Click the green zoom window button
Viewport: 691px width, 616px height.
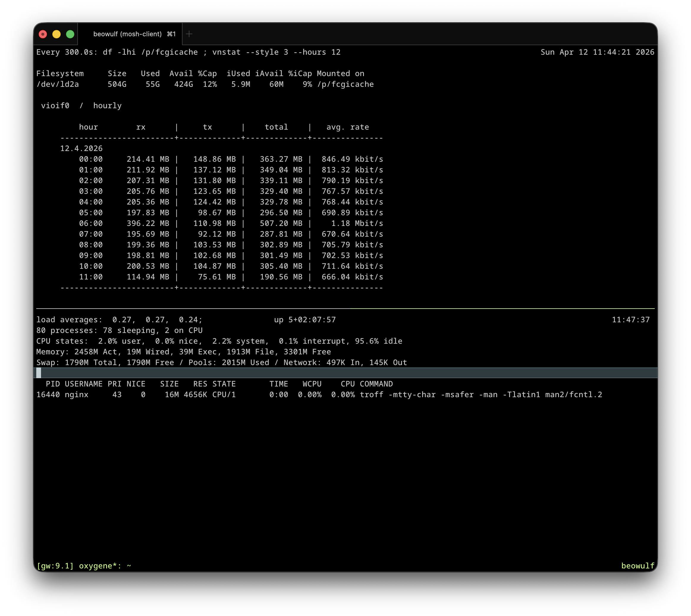click(70, 34)
